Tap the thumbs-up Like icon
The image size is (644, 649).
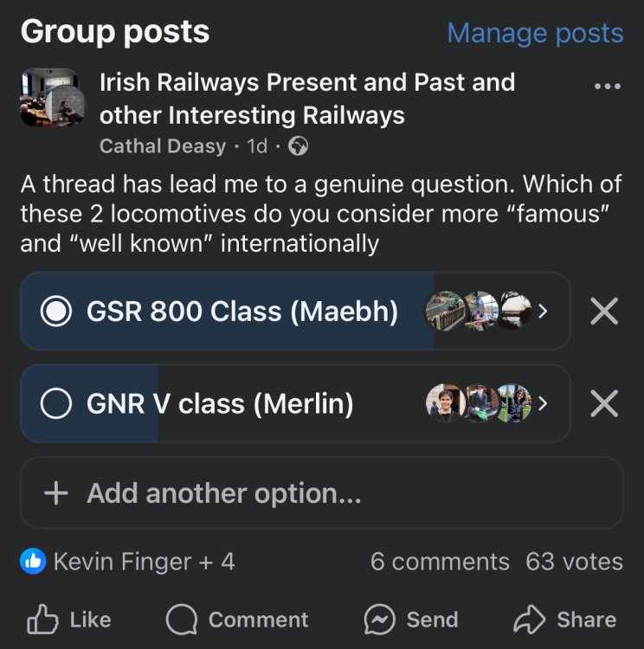42,620
